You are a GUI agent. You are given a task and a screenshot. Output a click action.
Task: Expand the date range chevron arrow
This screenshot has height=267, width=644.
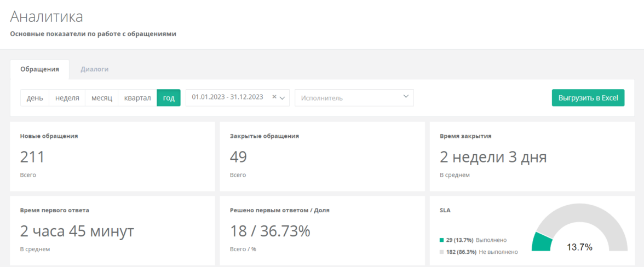coord(283,98)
